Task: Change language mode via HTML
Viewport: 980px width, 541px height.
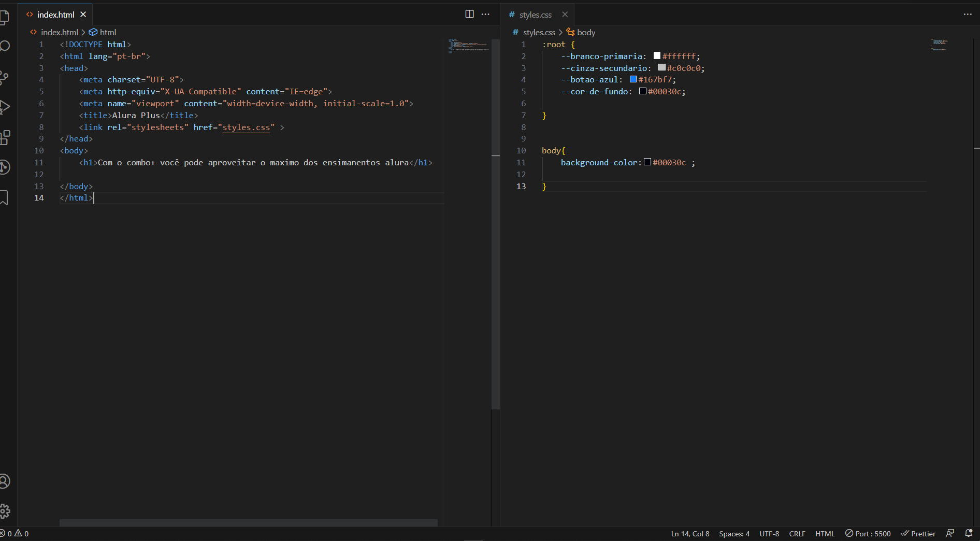Action: pos(825,534)
